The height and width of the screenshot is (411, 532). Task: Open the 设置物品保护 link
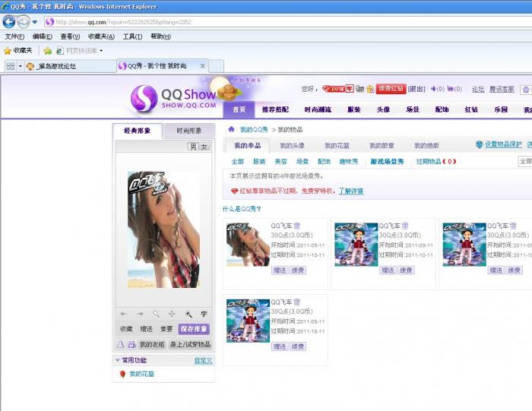(503, 144)
